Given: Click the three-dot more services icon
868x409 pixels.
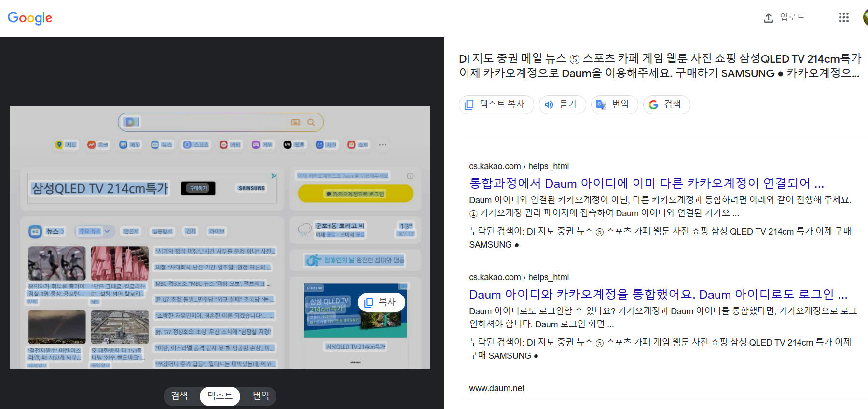Looking at the screenshot, I should 383,144.
